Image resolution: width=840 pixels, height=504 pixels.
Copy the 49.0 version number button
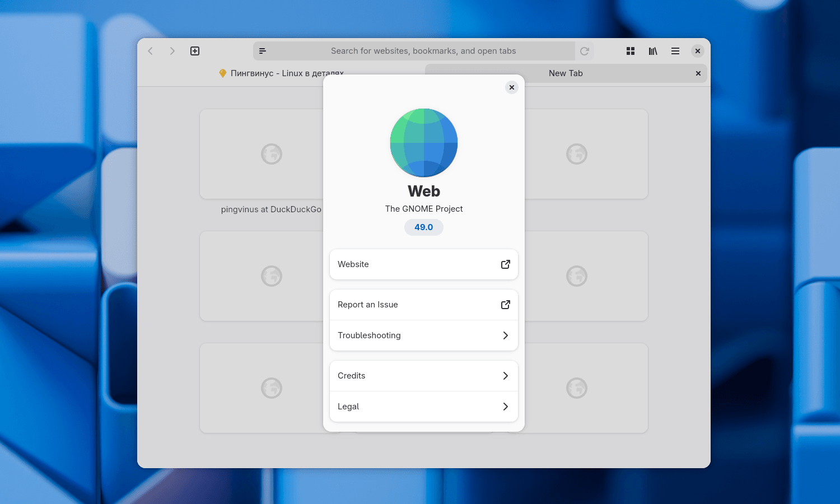coord(423,227)
